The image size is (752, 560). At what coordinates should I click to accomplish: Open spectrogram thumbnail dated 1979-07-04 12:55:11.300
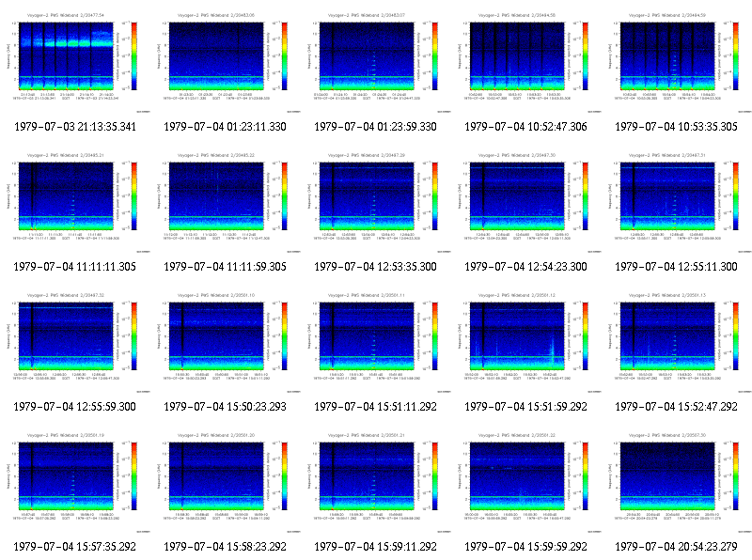677,202
